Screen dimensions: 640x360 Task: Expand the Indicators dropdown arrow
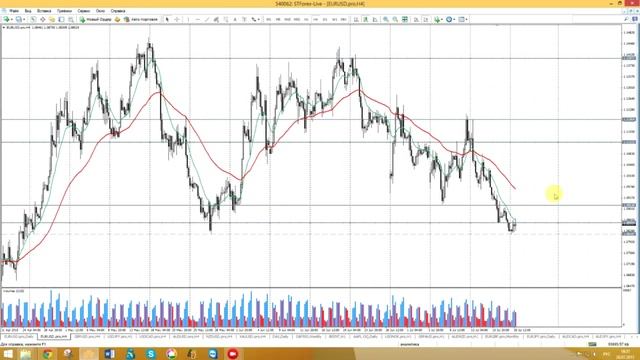pyautogui.click(x=442, y=19)
